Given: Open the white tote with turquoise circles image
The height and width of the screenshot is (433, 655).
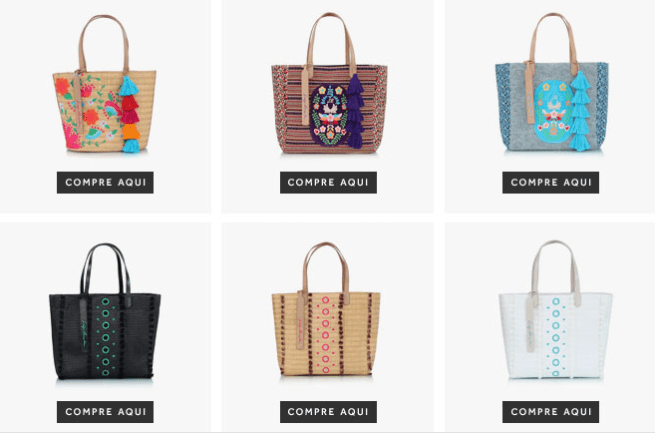Looking at the screenshot, I should (556, 310).
